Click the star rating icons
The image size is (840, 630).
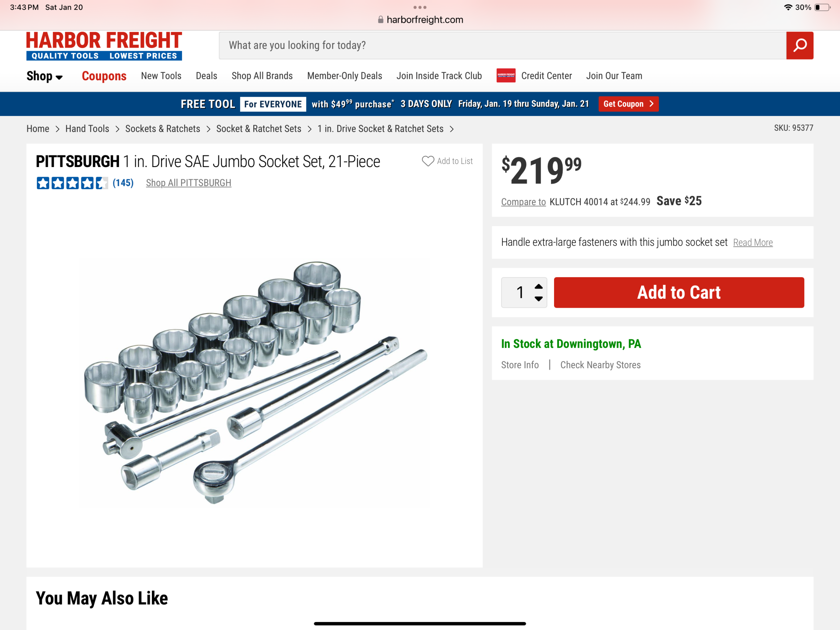[72, 183]
